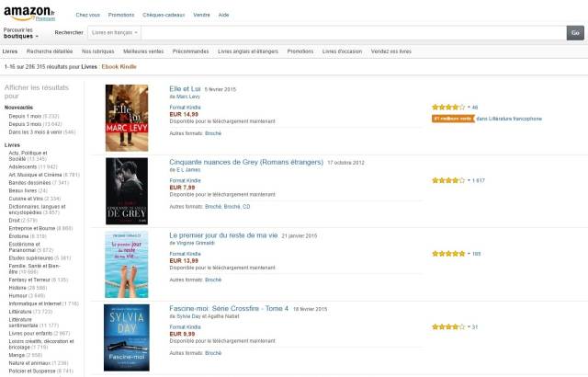The image size is (588, 377).
Task: Open the Livres en français search category dropdown
Action: click(114, 32)
